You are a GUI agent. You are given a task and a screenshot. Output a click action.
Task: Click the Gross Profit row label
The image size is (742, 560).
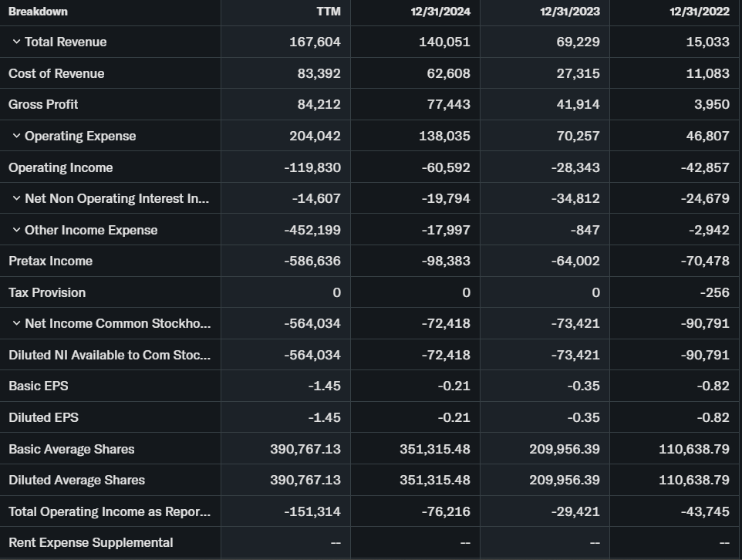tap(43, 104)
